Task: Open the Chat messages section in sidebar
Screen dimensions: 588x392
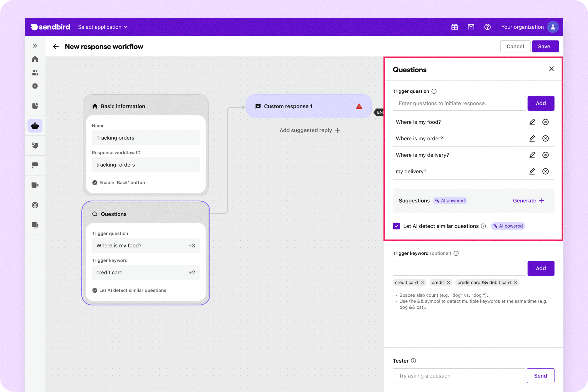Action: click(35, 165)
